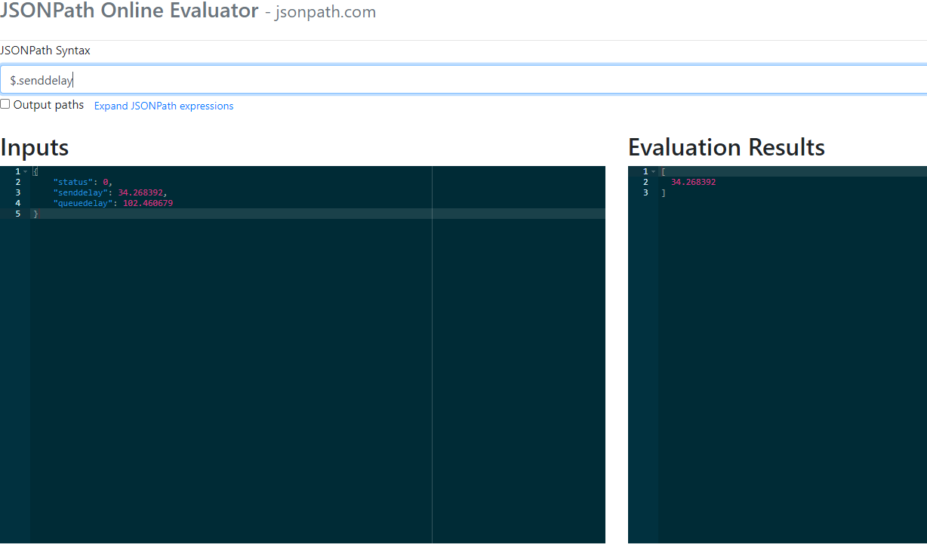
Task: Open the Expand JSONPath expressions link
Action: [163, 106]
